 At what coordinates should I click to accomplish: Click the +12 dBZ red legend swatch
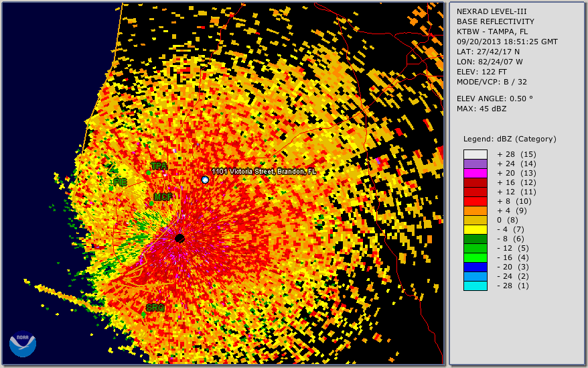(x=475, y=192)
